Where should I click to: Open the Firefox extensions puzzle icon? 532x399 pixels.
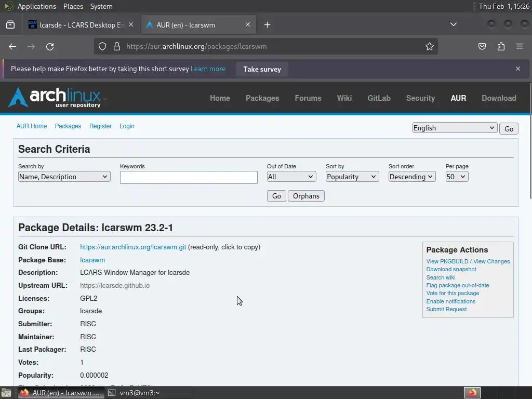coord(501,46)
